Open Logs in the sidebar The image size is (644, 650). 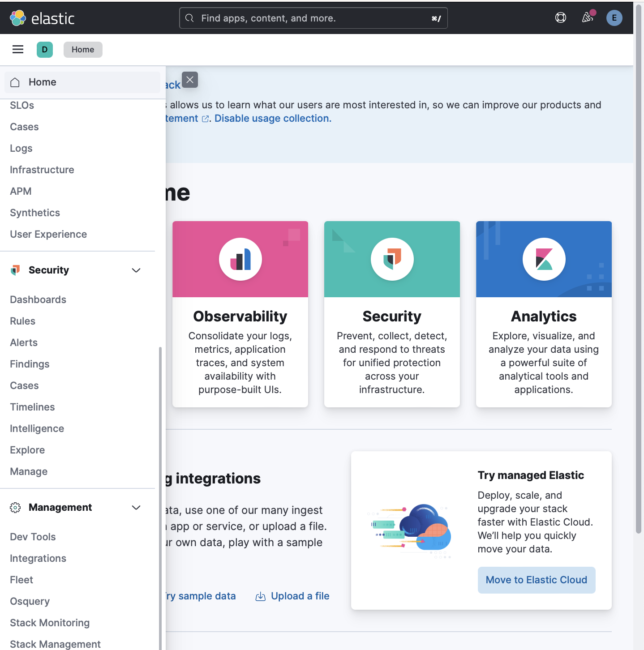[x=21, y=149]
